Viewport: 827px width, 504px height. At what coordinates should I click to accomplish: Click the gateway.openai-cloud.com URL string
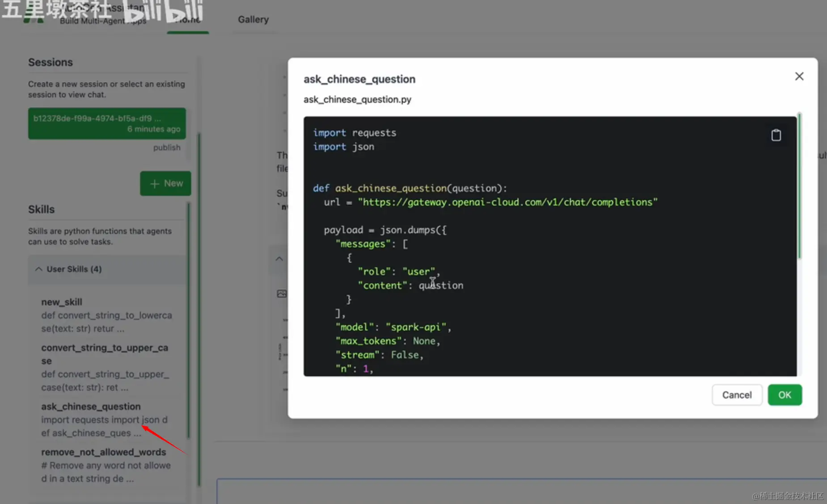tap(508, 202)
